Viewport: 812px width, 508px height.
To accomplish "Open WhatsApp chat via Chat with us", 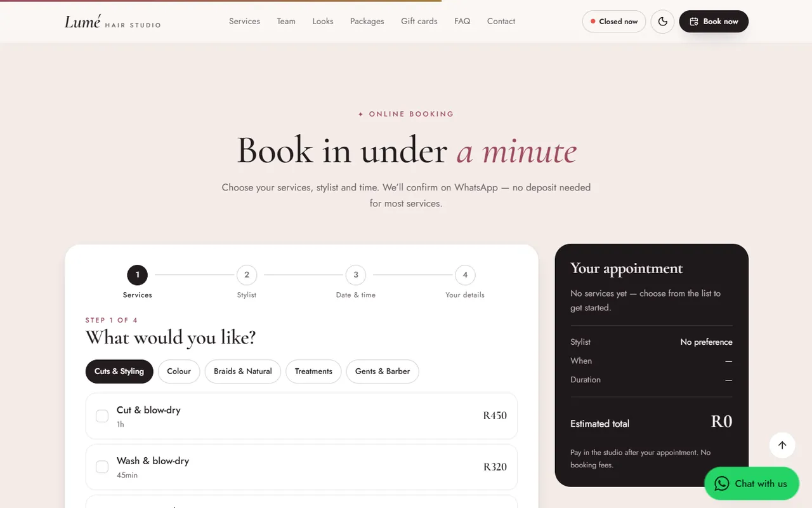I will pos(752,484).
